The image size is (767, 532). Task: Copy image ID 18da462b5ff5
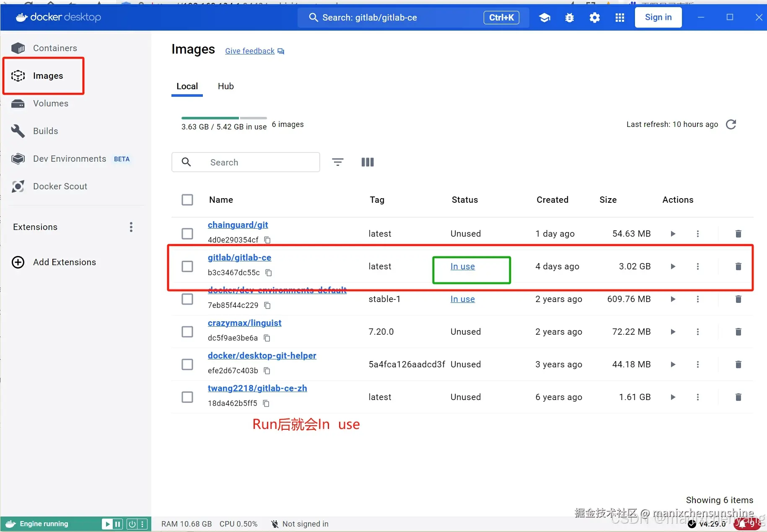pyautogui.click(x=266, y=403)
